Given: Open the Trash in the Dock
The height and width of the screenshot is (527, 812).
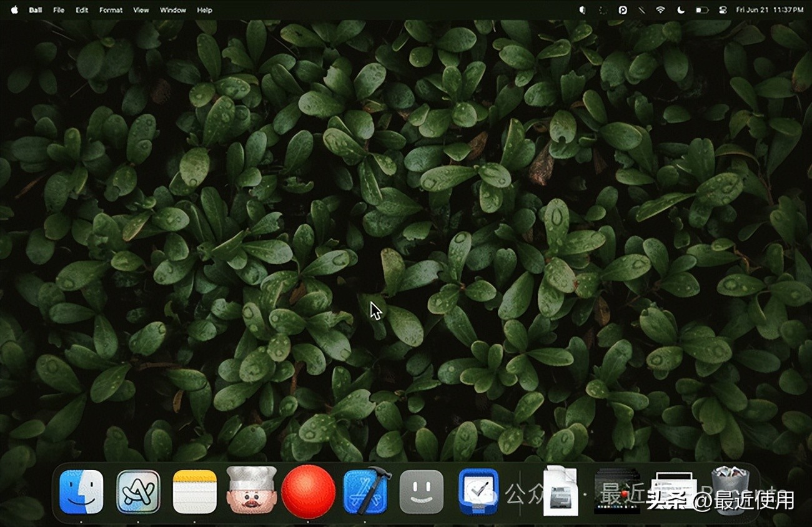Looking at the screenshot, I should click(x=731, y=493).
